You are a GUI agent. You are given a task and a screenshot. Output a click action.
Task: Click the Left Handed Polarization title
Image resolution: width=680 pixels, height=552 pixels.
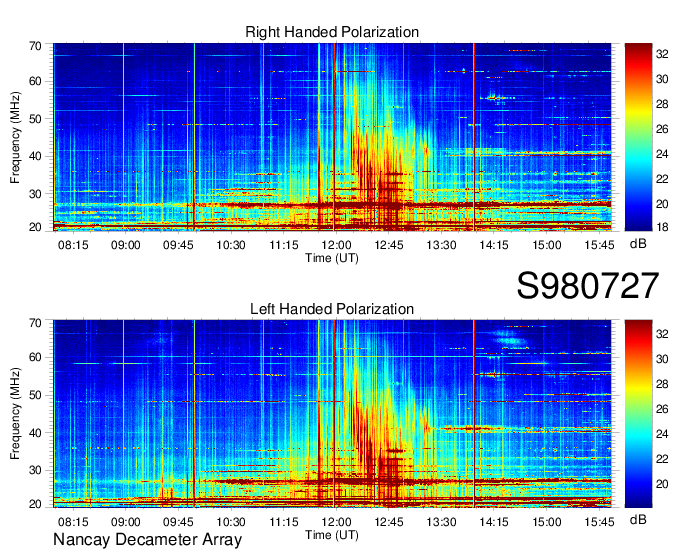(x=332, y=309)
